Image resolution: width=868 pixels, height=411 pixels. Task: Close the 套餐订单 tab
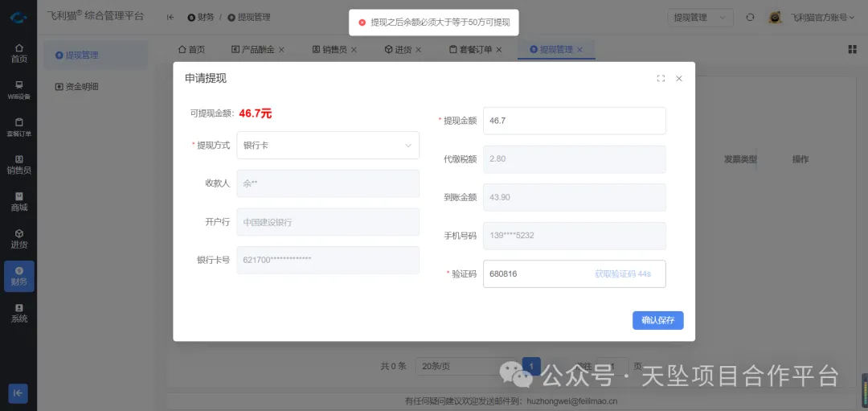point(499,50)
